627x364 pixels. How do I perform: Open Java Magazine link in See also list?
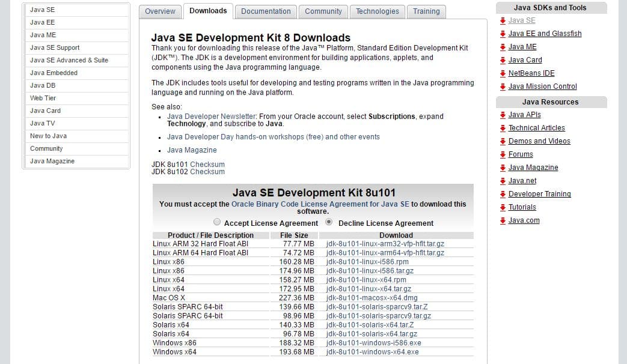192,150
